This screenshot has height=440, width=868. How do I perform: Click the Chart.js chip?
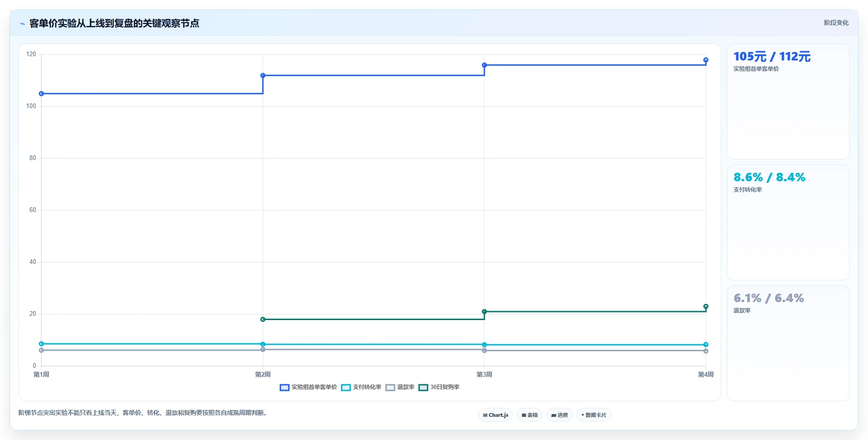(x=495, y=415)
